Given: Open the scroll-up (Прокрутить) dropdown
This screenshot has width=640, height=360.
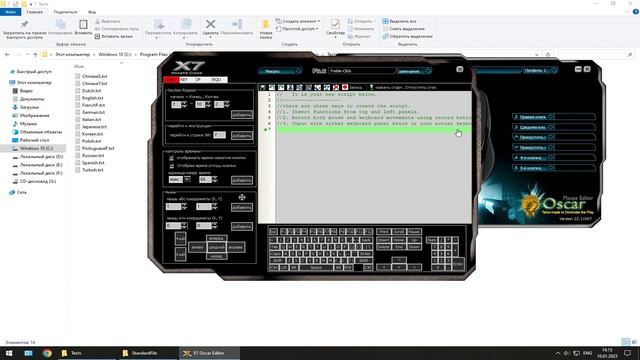Looking at the screenshot, I should click(x=533, y=137).
